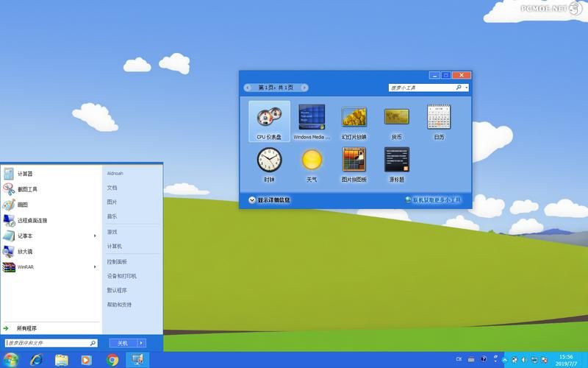The width and height of the screenshot is (588, 368).
Task: Open 控制面板 Control Panel
Action: click(x=117, y=262)
